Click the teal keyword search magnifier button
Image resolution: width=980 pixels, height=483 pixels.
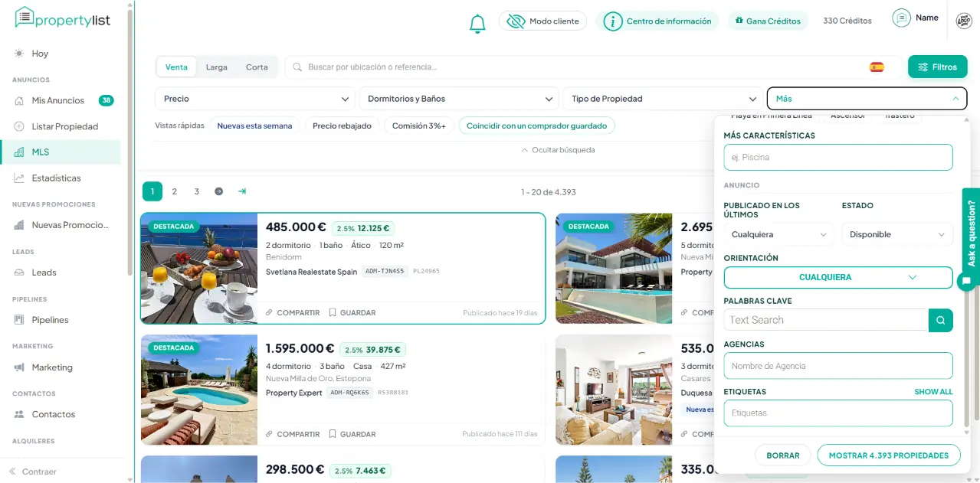tap(941, 320)
